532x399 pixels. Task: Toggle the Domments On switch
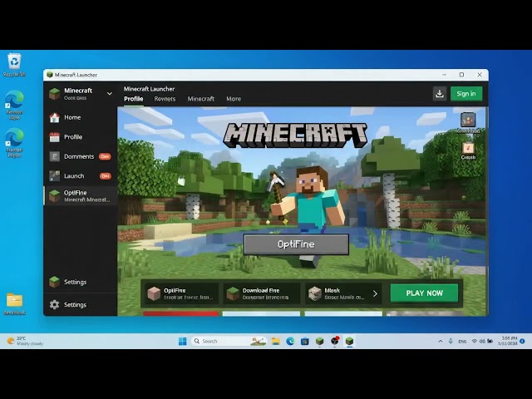click(x=105, y=156)
